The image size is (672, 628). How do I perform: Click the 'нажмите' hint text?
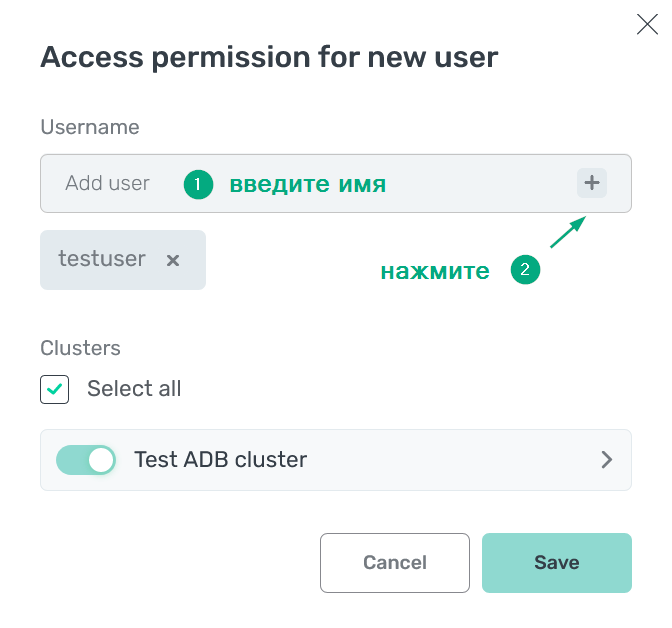coord(435,271)
